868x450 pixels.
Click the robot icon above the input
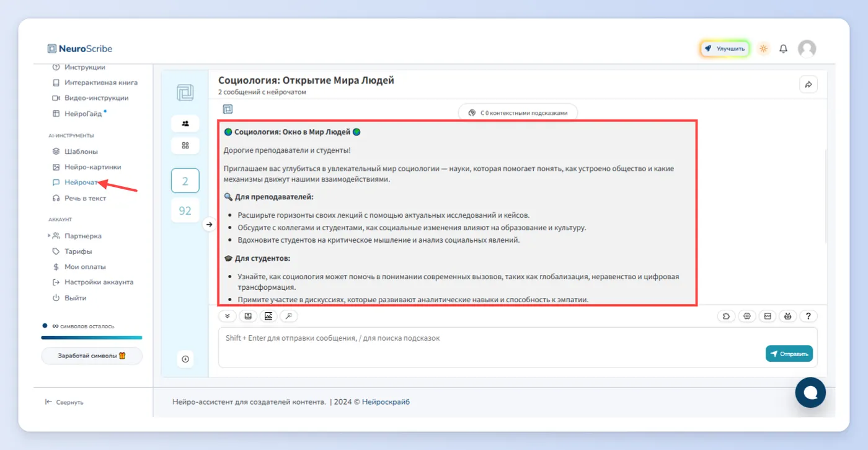(x=788, y=316)
